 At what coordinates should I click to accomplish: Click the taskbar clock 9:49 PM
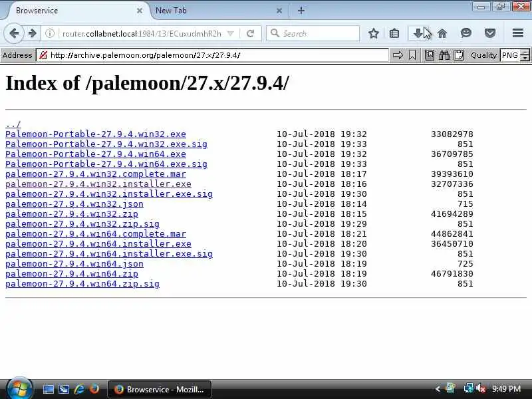506,389
